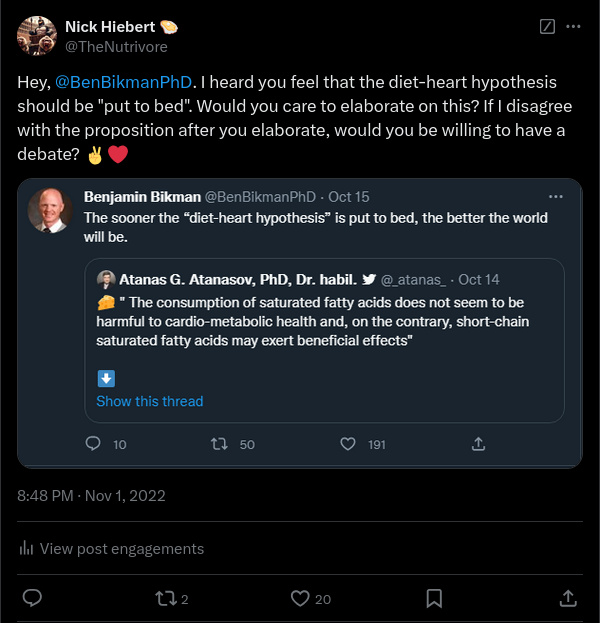The height and width of the screenshot is (623, 600).
Task: Open Nick Hiebert's profile picture
Action: 36,35
